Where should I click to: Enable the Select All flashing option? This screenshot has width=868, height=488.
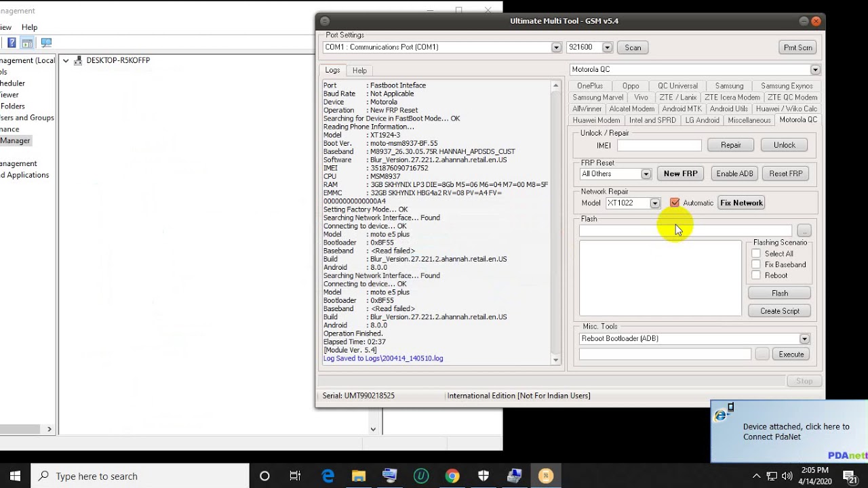(x=756, y=253)
